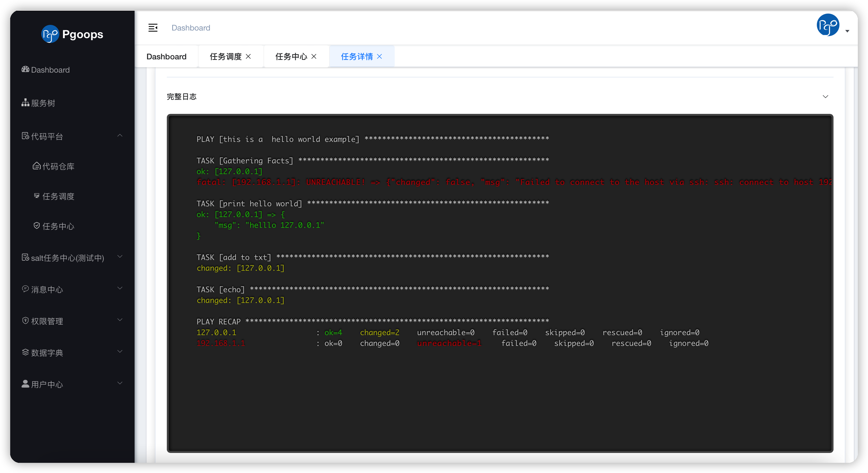Collapse the 完整日志 panel chevron
This screenshot has width=868, height=473.
tap(826, 97)
